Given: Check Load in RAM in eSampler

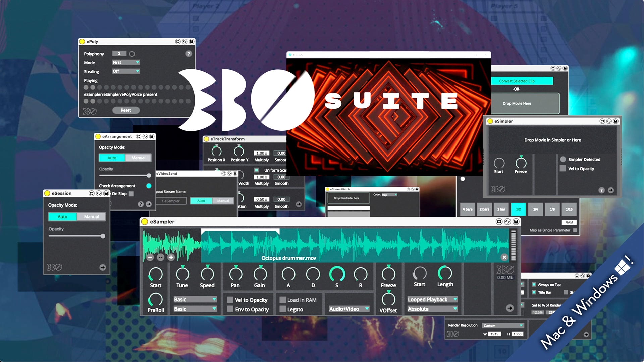Looking at the screenshot, I should pos(283,300).
